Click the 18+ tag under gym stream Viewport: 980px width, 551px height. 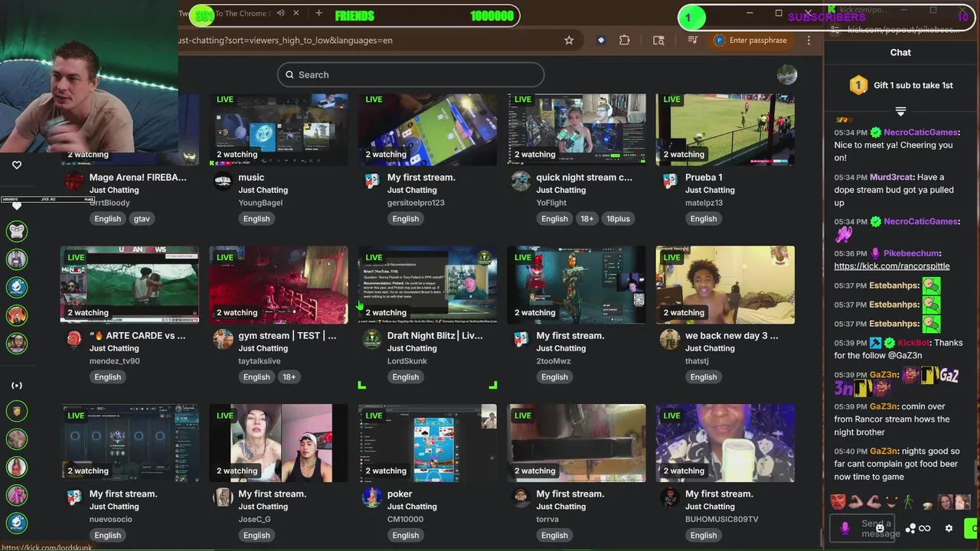pos(289,377)
